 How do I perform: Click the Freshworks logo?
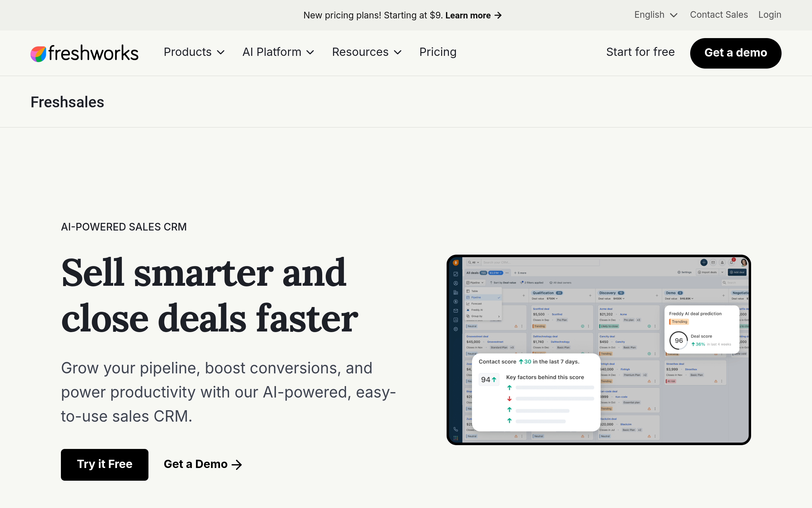(85, 53)
